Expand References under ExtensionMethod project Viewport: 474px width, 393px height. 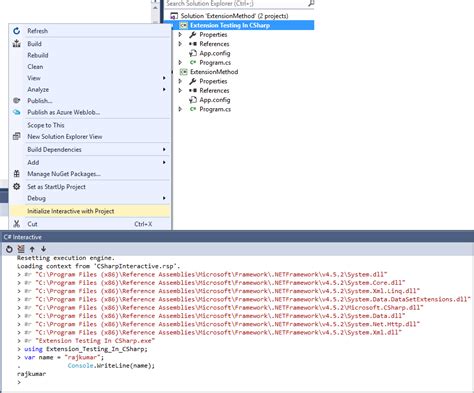180,90
